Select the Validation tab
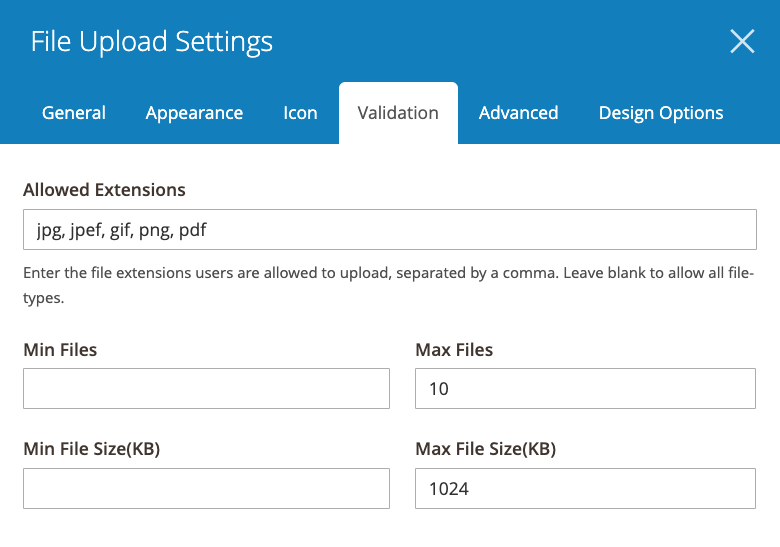The image size is (780, 547). (x=398, y=113)
